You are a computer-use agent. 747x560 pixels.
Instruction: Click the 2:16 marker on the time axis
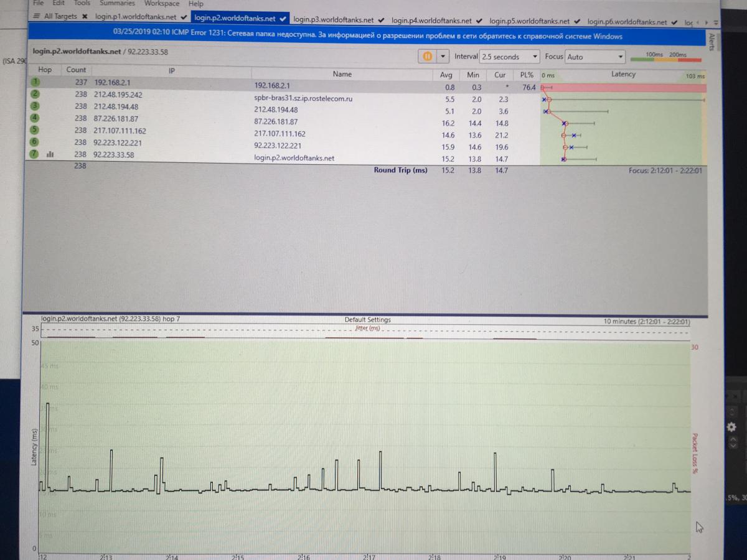tap(304, 558)
